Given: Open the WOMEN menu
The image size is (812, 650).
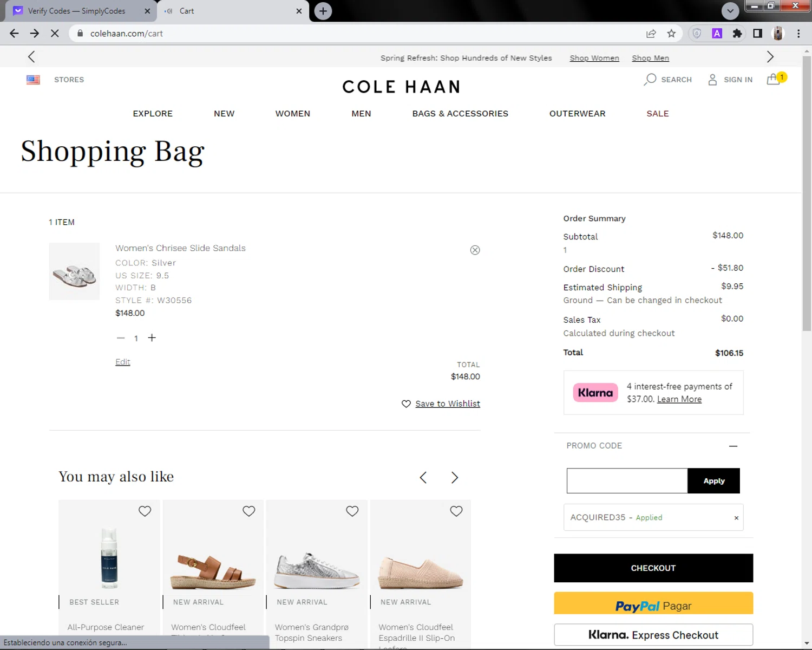Looking at the screenshot, I should pyautogui.click(x=293, y=114).
